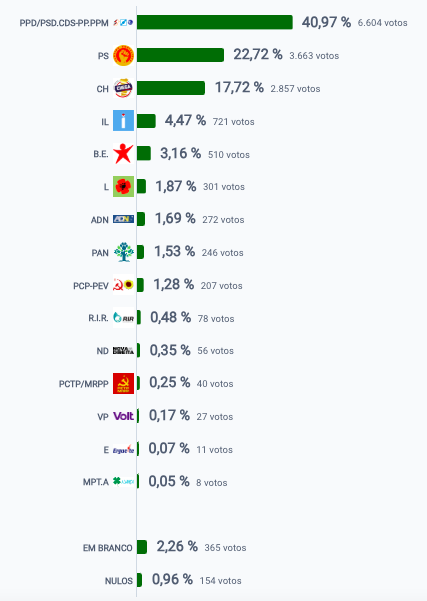The image size is (427, 601).
Task: Click the CH 17,72 % percentage text
Action: click(x=239, y=87)
